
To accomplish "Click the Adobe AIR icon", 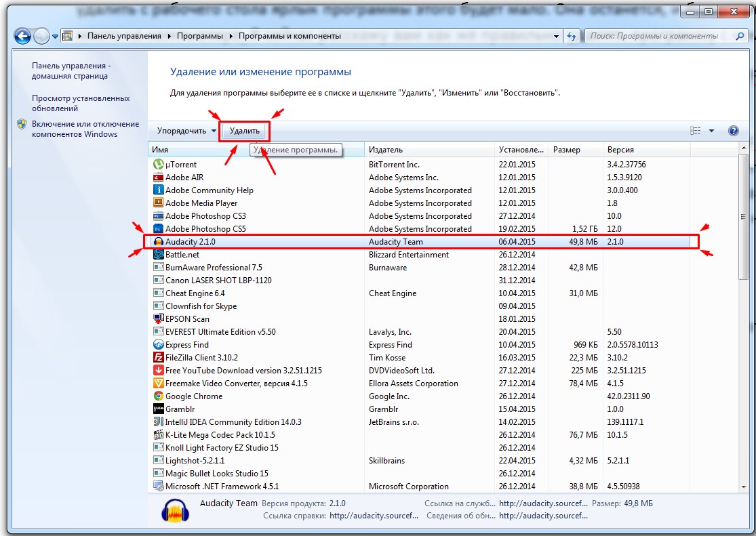I will point(158,178).
